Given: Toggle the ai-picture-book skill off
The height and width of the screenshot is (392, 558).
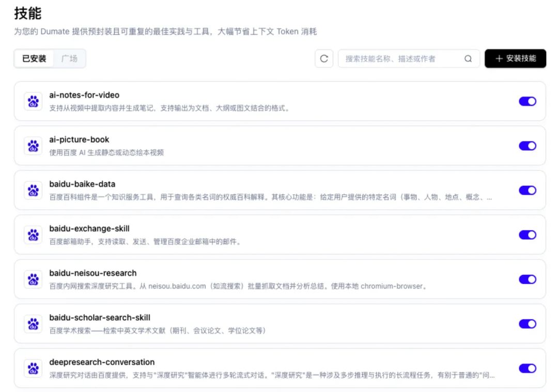Looking at the screenshot, I should point(528,146).
